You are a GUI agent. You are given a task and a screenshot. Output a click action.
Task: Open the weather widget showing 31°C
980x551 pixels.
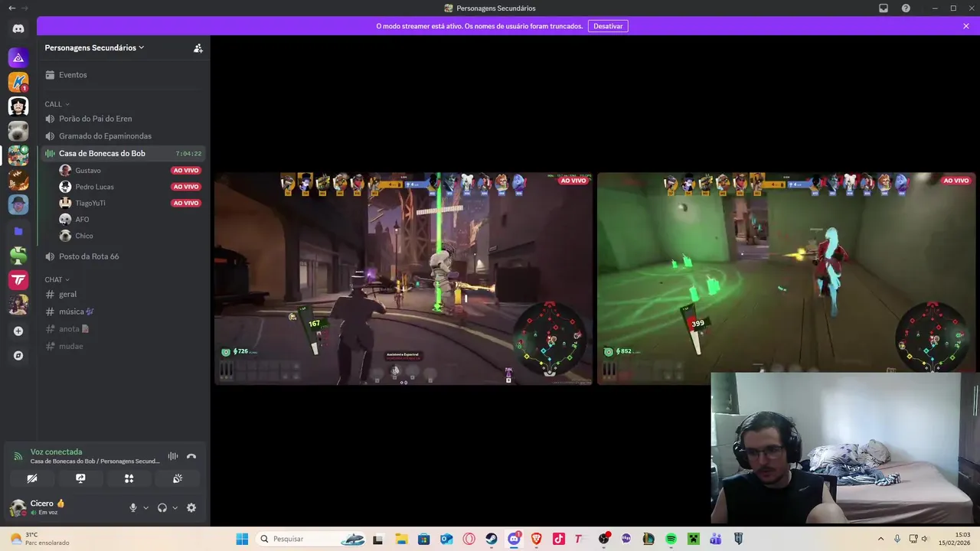pyautogui.click(x=40, y=539)
